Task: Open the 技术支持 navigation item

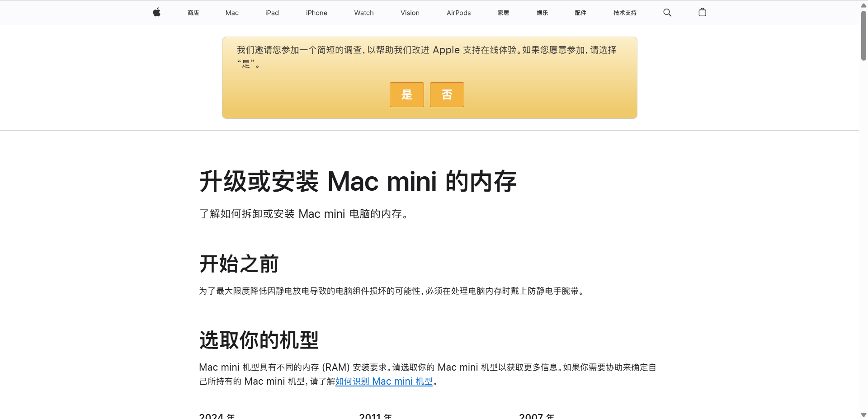Action: click(625, 13)
